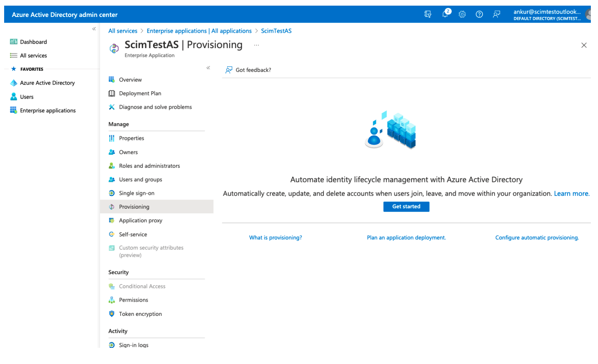The width and height of the screenshot is (598, 364).
Task: Open the notifications bell icon
Action: (x=445, y=14)
